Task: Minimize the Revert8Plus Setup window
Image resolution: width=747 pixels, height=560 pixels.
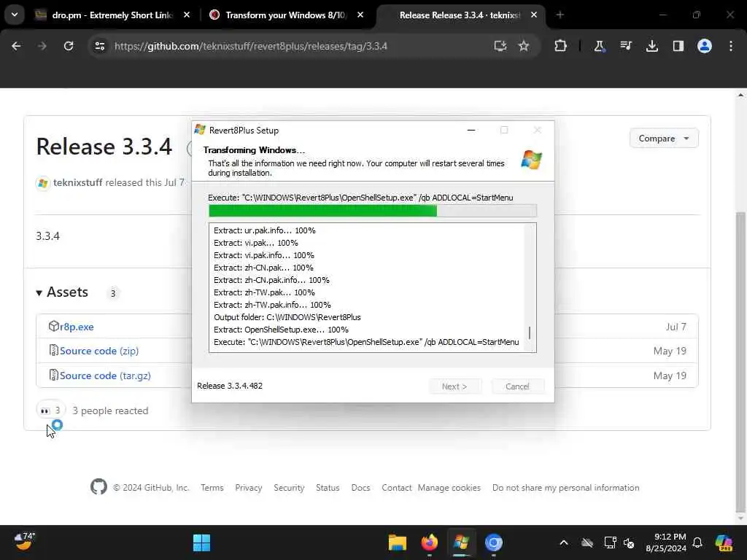Action: pos(471,130)
